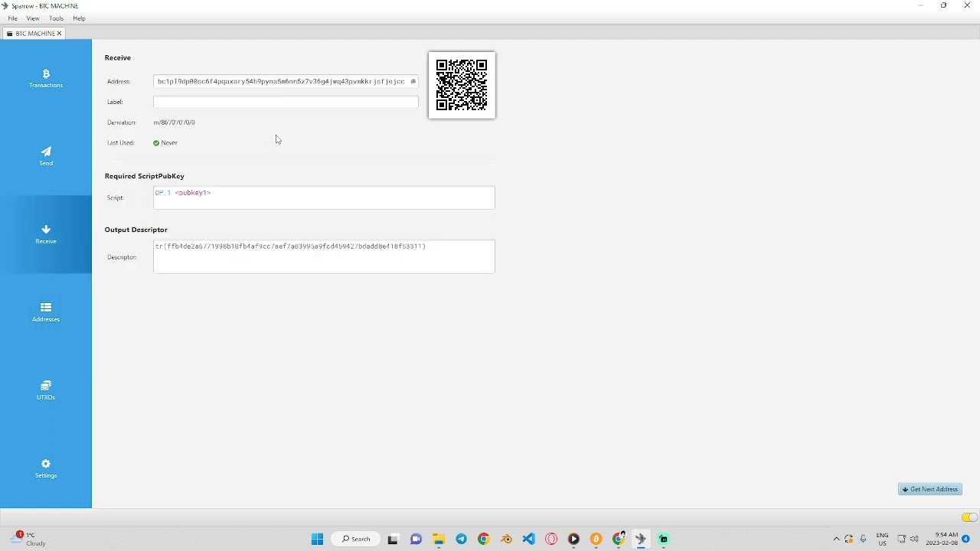The width and height of the screenshot is (980, 551).
Task: Open wallet Settings in the sidebar
Action: pyautogui.click(x=46, y=468)
